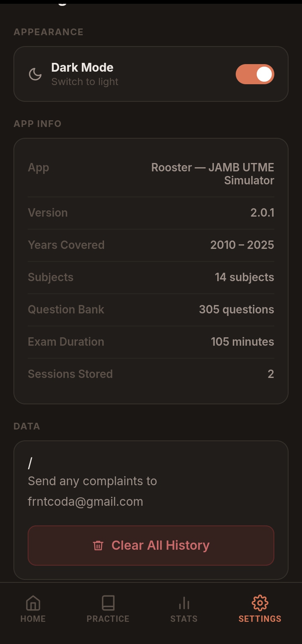Click the Version 2.0.1 value
302x644 pixels.
pyautogui.click(x=262, y=213)
